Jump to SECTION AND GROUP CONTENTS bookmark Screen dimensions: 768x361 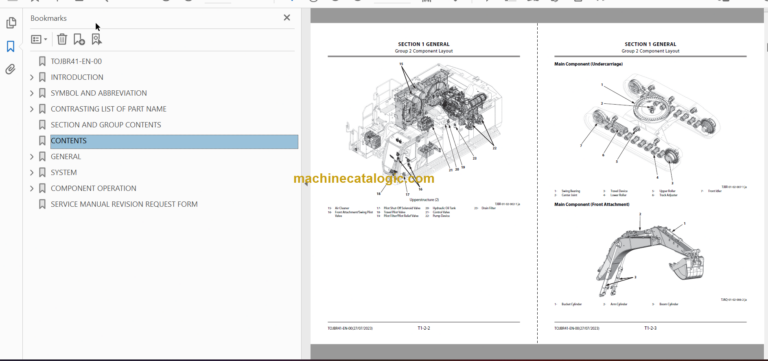(x=106, y=125)
